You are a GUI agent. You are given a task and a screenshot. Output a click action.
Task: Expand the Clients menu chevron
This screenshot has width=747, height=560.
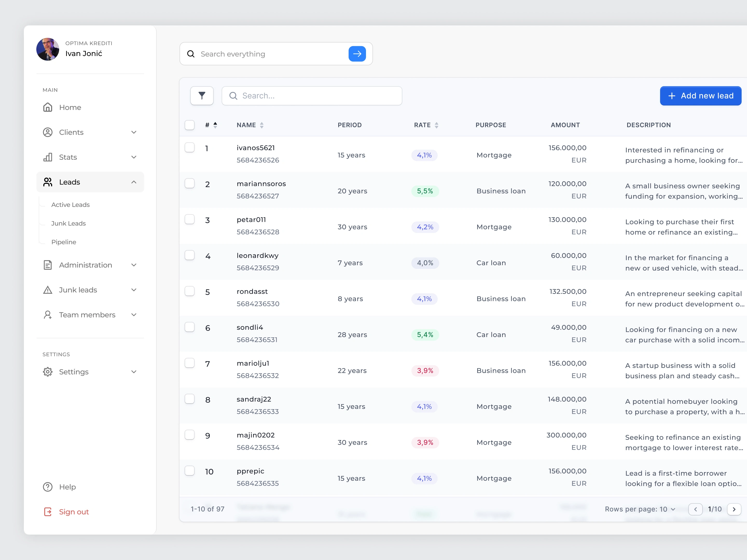tap(134, 132)
